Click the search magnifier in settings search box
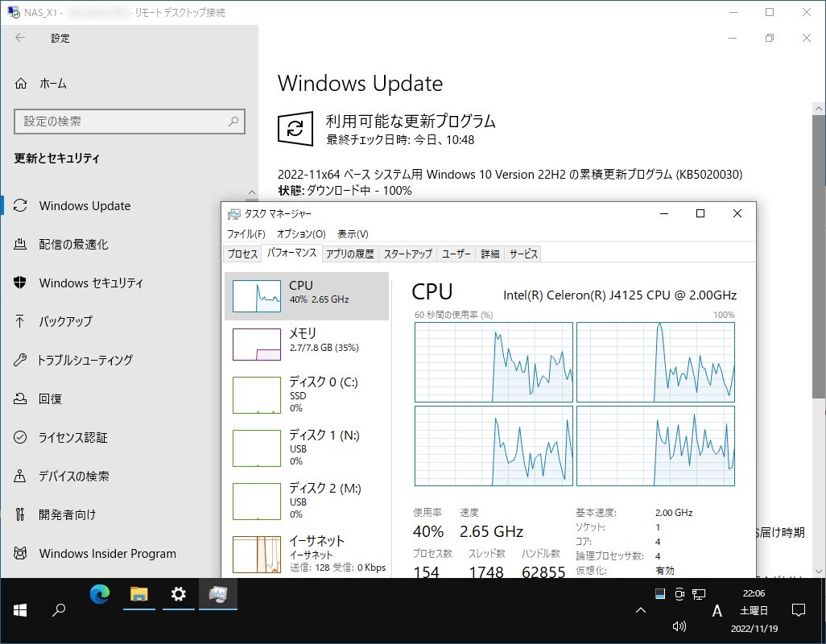The height and width of the screenshot is (644, 826). pos(233,121)
